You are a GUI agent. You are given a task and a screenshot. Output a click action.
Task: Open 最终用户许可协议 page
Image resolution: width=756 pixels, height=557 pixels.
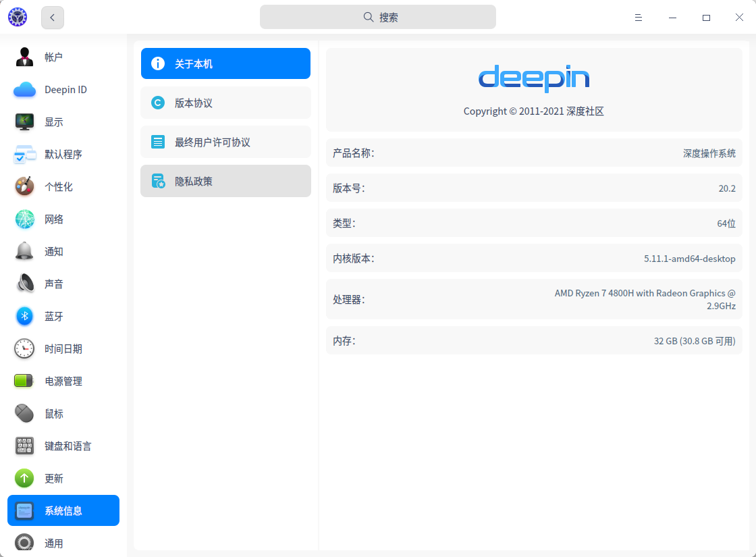click(225, 142)
